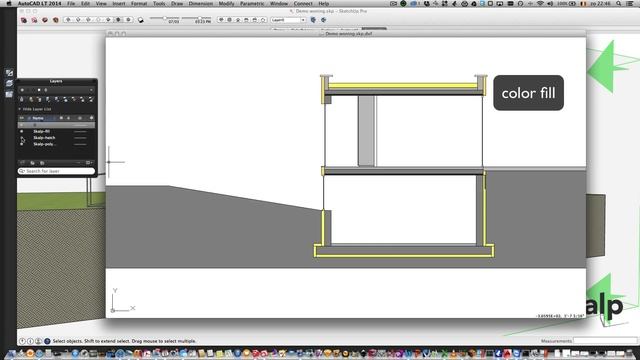Open the Tools menu
The image size is (640, 360).
(x=159, y=3)
